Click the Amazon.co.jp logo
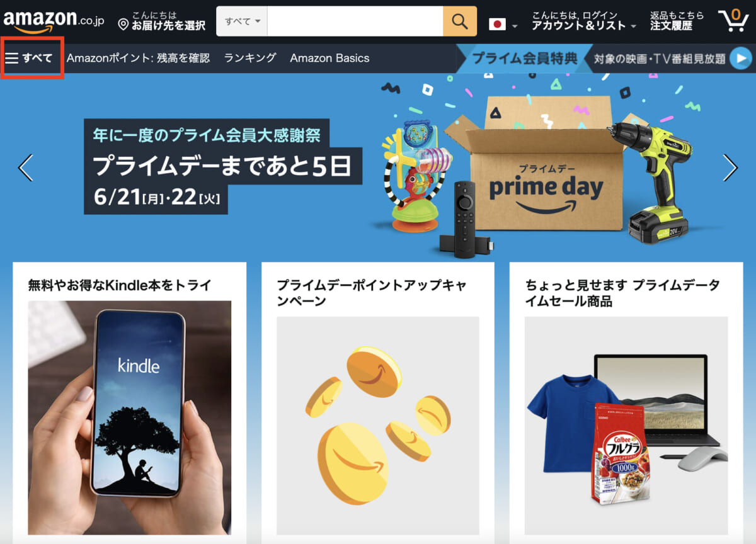756x544 pixels. click(x=54, y=20)
